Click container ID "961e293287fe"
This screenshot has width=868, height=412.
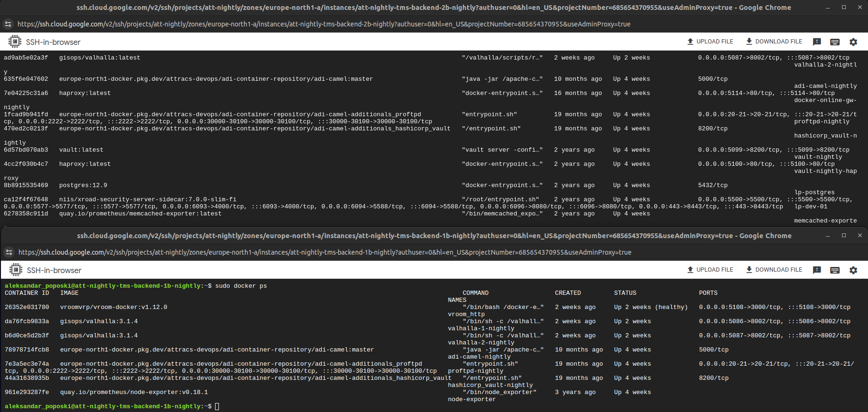pyautogui.click(x=27, y=392)
